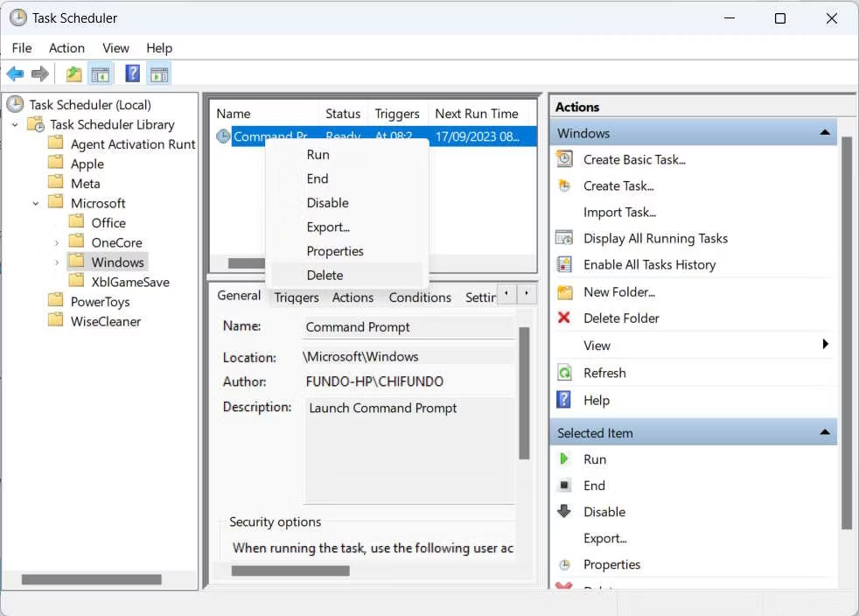
Task: Open the Action menu
Action: [x=66, y=48]
